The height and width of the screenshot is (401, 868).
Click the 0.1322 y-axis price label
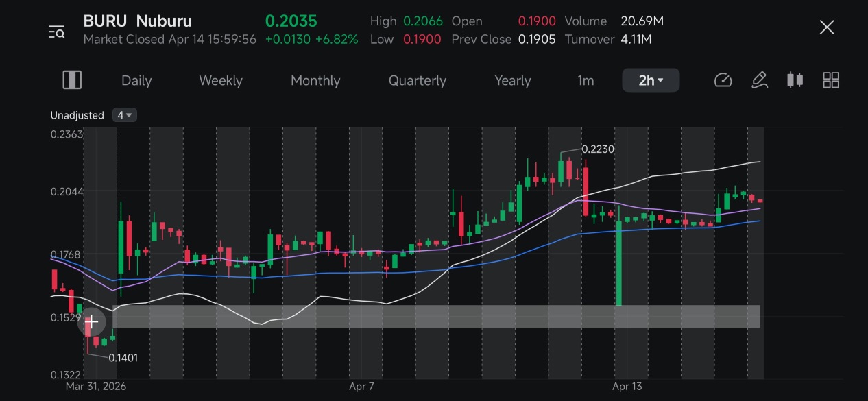pyautogui.click(x=67, y=375)
